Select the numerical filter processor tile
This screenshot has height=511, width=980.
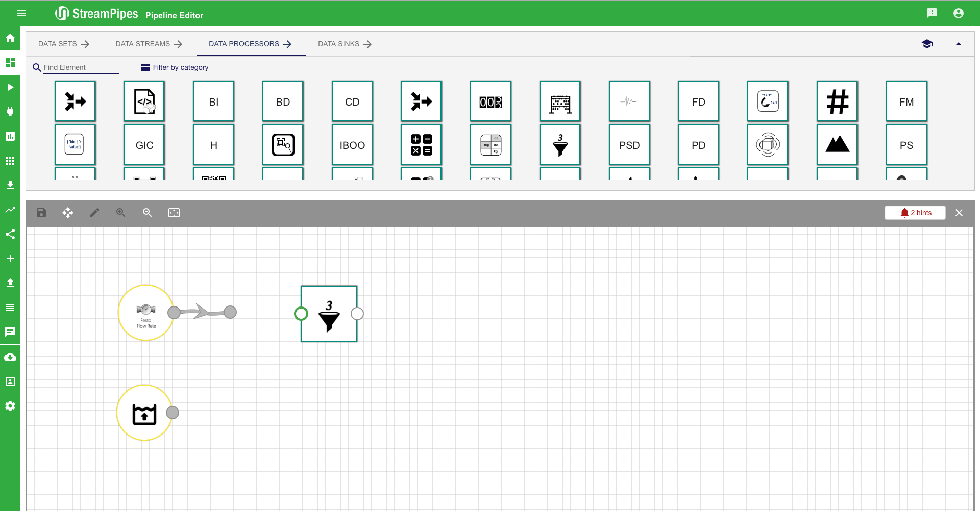560,145
